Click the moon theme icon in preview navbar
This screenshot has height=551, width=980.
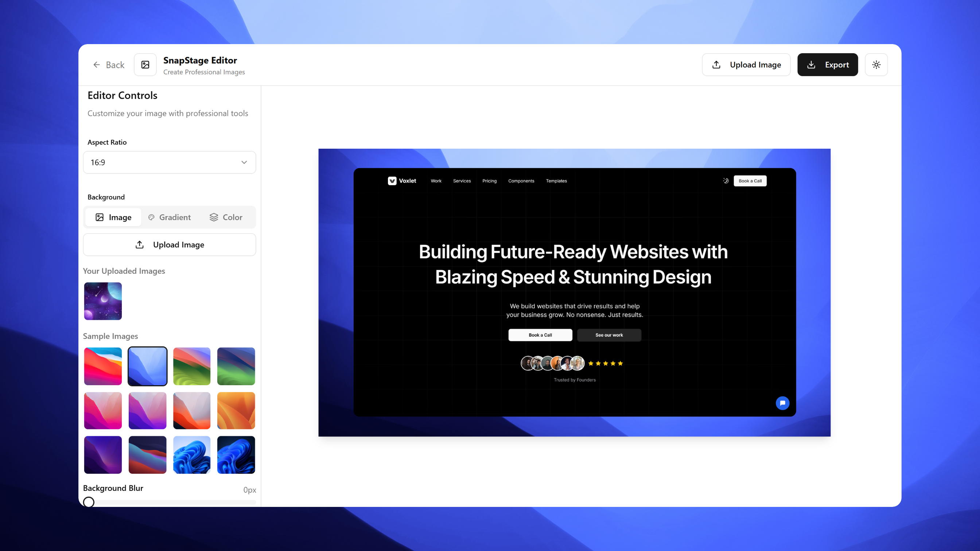coord(726,181)
